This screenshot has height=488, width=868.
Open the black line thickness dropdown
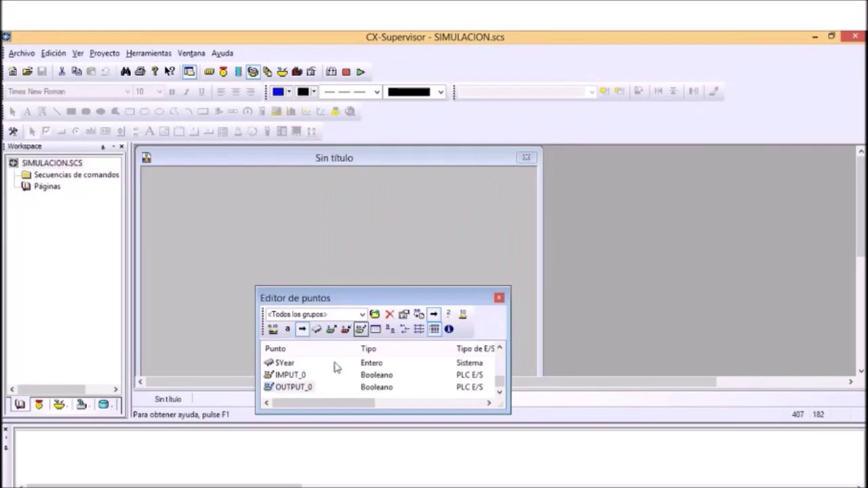(x=441, y=92)
